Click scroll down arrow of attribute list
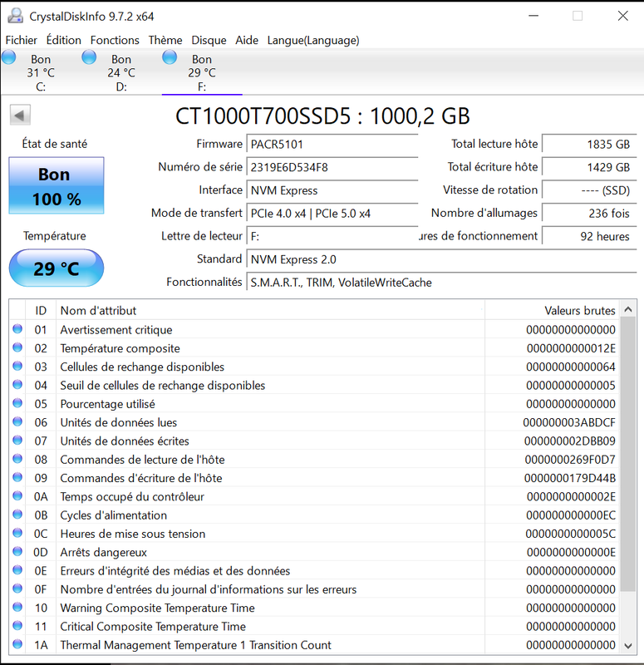 (x=628, y=646)
